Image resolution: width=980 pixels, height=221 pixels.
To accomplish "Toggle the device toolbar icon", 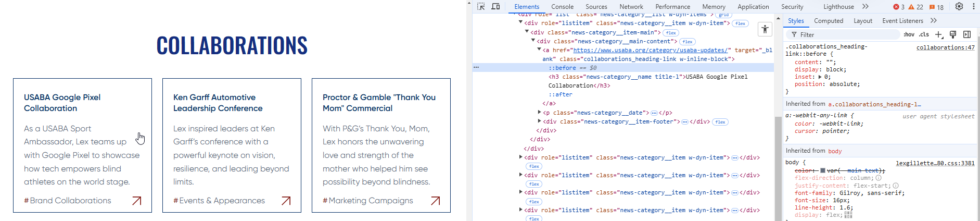I will pyautogui.click(x=496, y=7).
